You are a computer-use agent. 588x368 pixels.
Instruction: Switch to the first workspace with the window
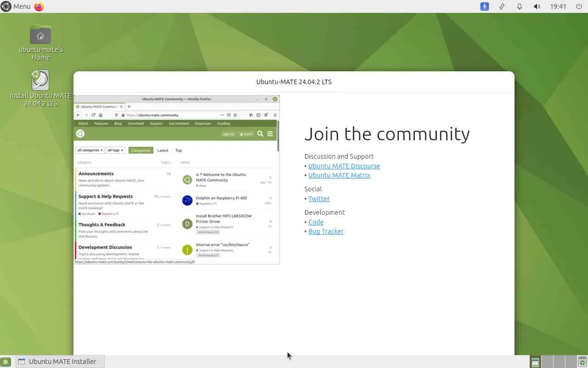535,362
